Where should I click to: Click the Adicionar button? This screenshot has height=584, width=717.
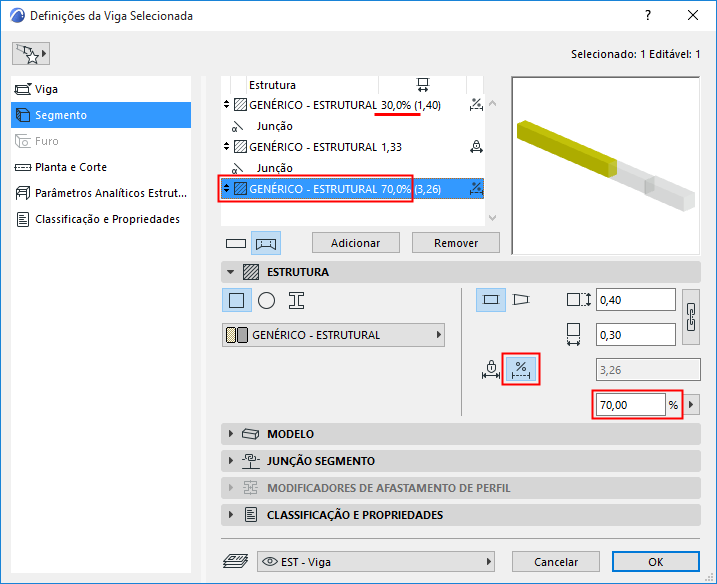click(356, 243)
